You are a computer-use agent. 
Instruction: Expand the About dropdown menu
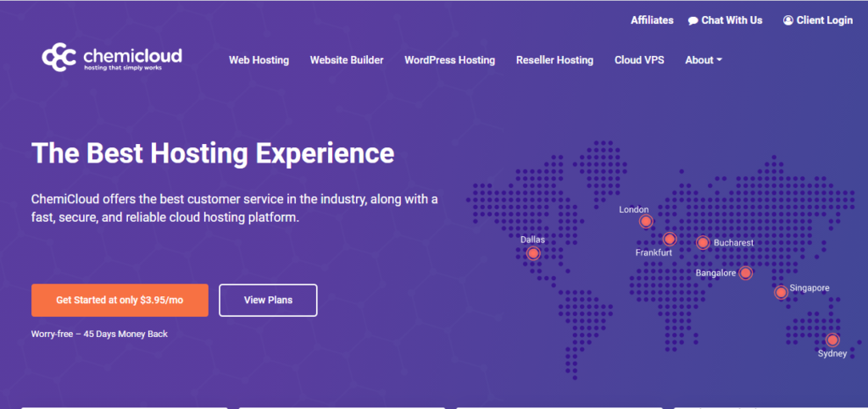[704, 59]
